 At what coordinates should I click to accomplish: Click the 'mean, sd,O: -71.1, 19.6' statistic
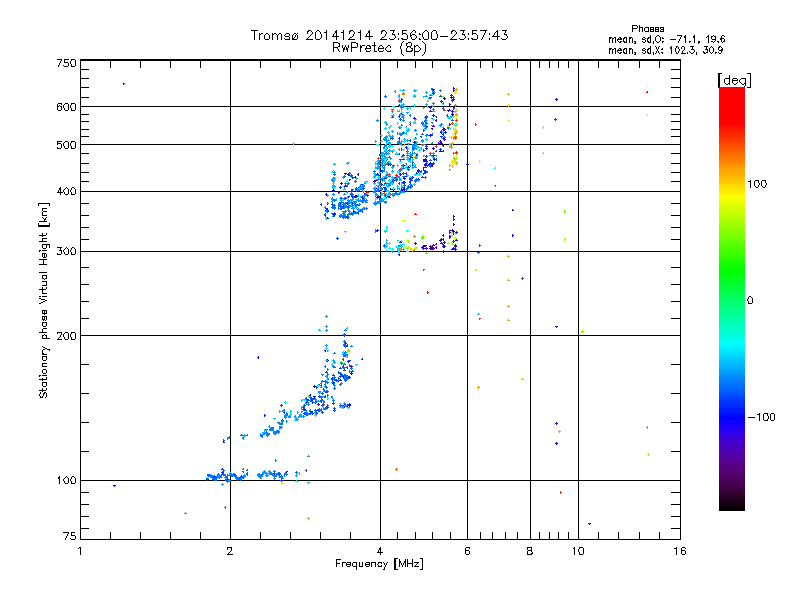(x=666, y=39)
